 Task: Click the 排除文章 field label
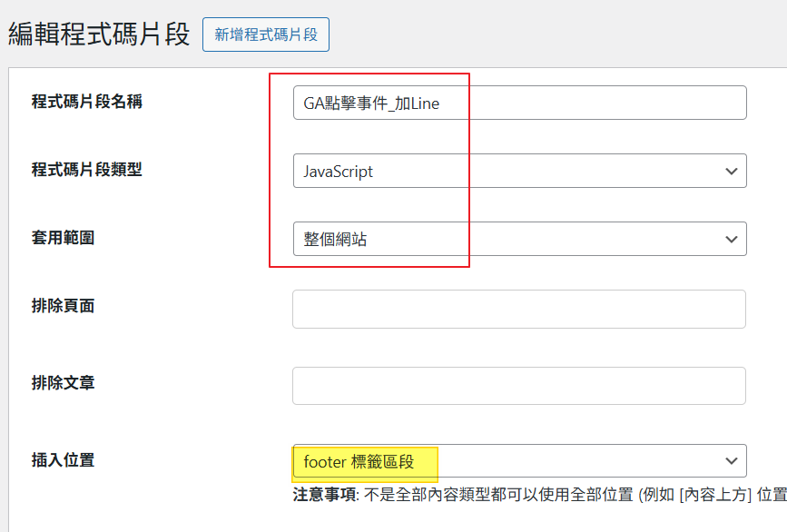click(63, 382)
